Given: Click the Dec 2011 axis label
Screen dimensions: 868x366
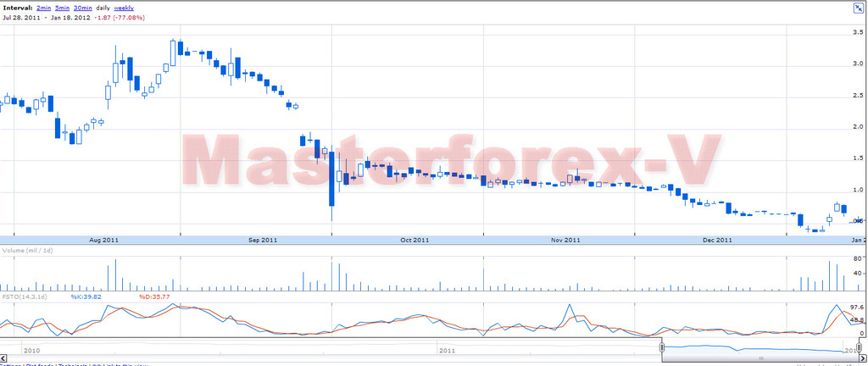Looking at the screenshot, I should click(717, 241).
